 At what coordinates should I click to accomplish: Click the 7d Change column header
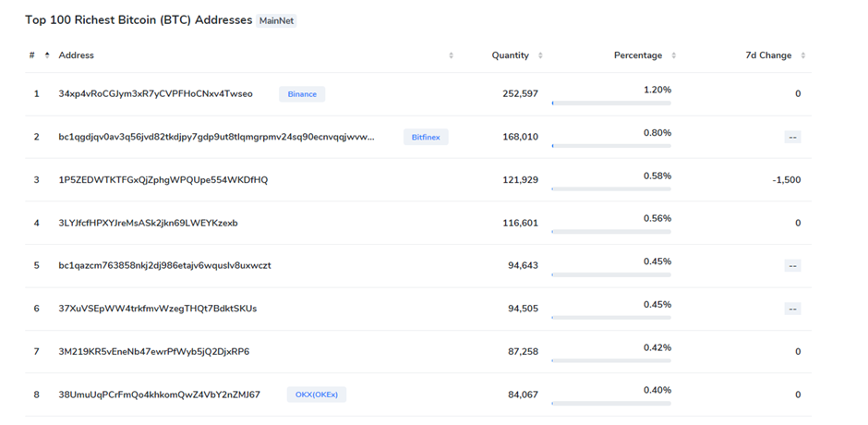tap(768, 55)
